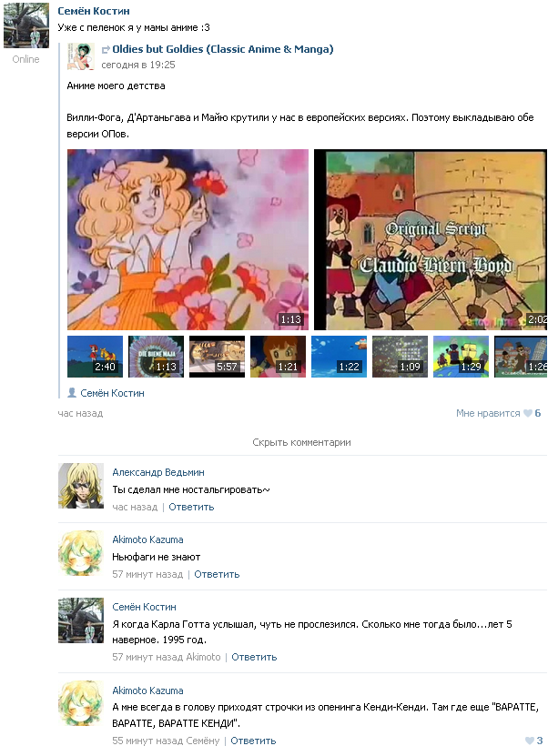
Task: Click Мне нравится on the post
Action: (488, 413)
